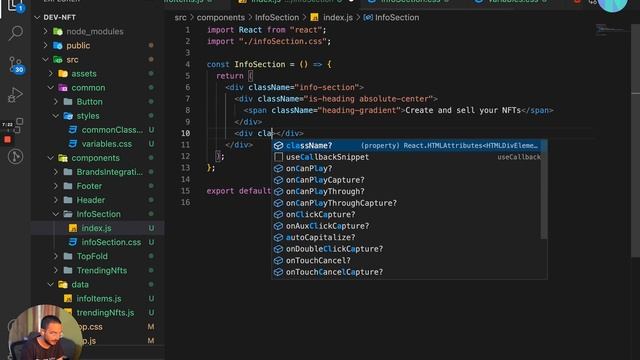Screen dimensions: 640x360
Task: Choose onCanPlayCapture? suggestion
Action: 407,180
